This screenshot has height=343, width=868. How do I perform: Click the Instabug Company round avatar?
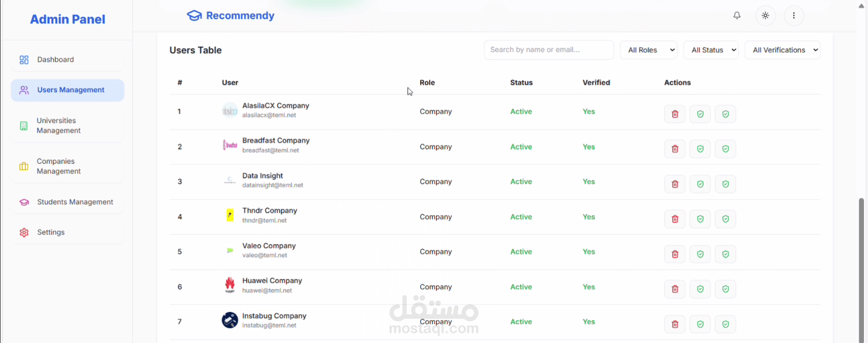[230, 320]
